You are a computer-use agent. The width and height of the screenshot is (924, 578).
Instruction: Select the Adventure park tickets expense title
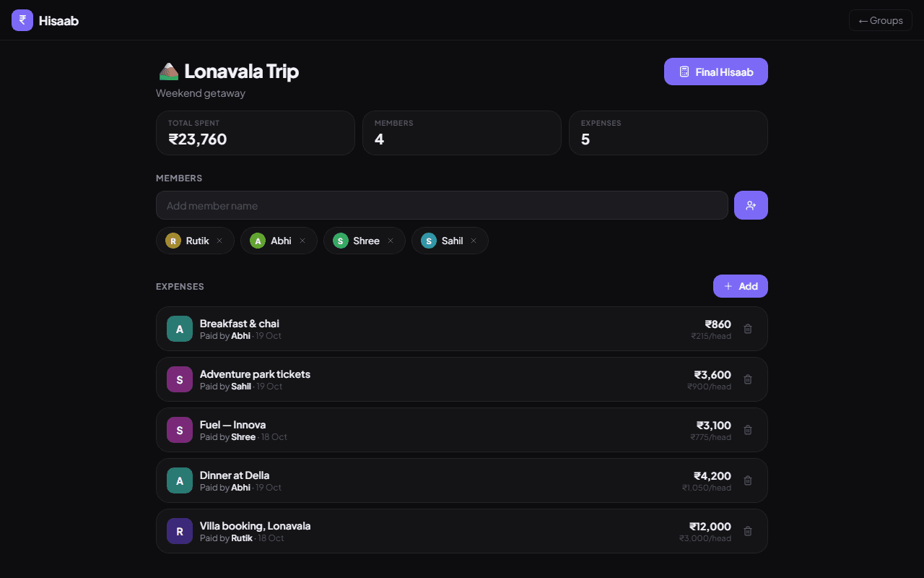pyautogui.click(x=255, y=374)
